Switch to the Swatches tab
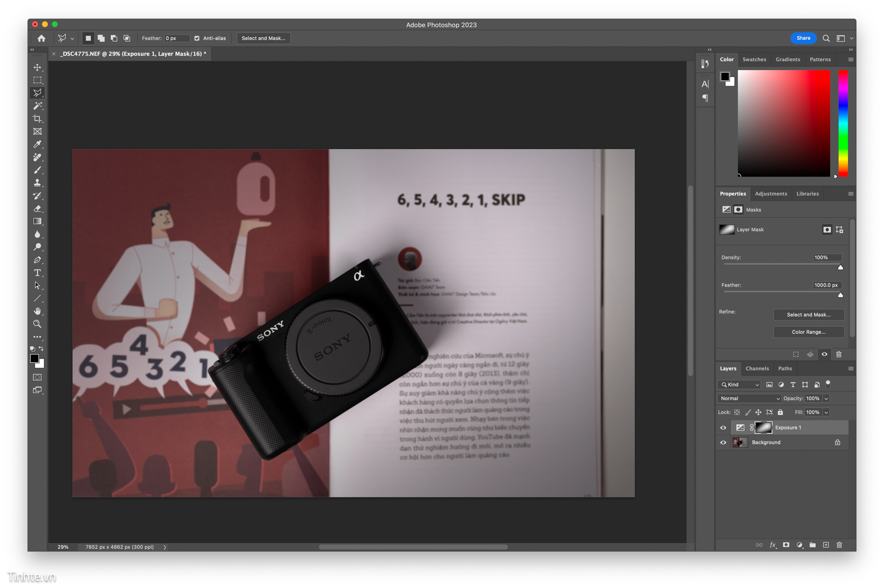This screenshot has height=588, width=884. point(754,60)
